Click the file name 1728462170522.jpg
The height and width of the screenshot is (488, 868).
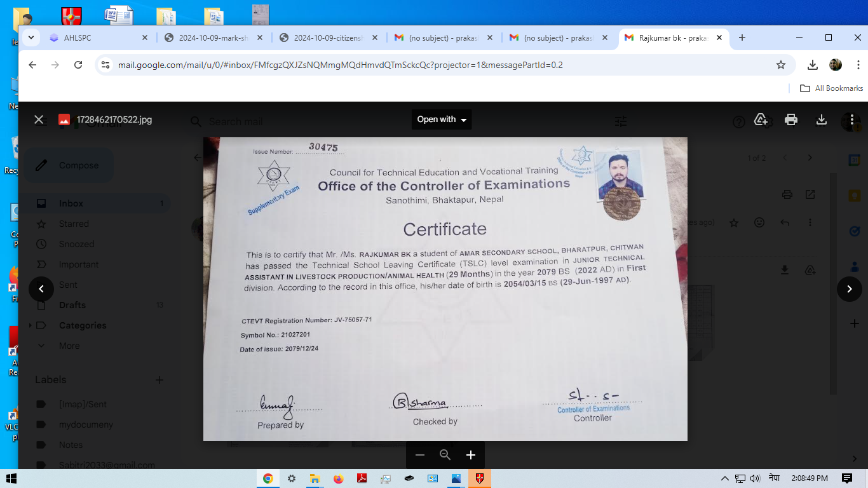point(114,119)
